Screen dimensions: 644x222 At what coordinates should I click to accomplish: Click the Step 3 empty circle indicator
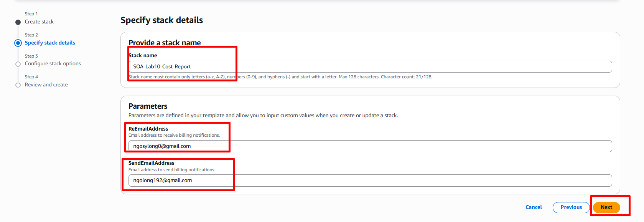point(18,64)
